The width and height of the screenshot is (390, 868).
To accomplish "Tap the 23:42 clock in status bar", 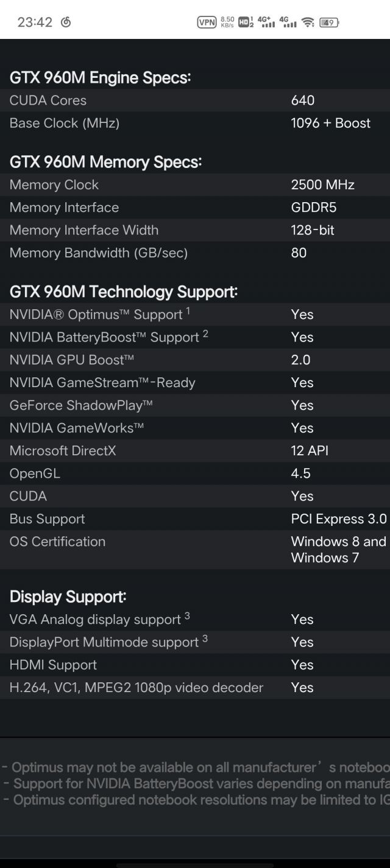I will point(35,23).
